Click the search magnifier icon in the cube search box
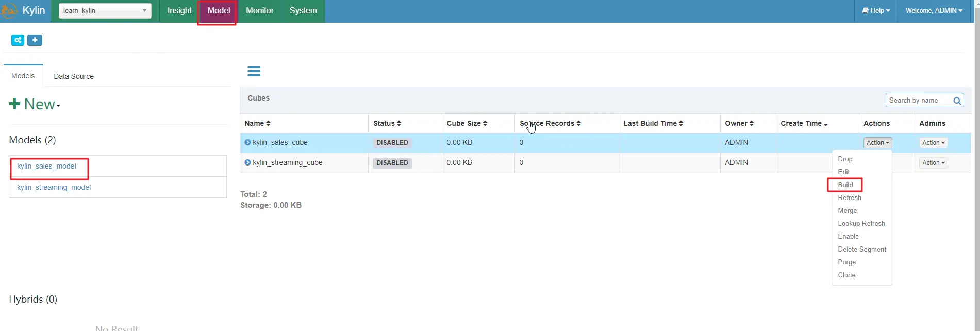 957,101
